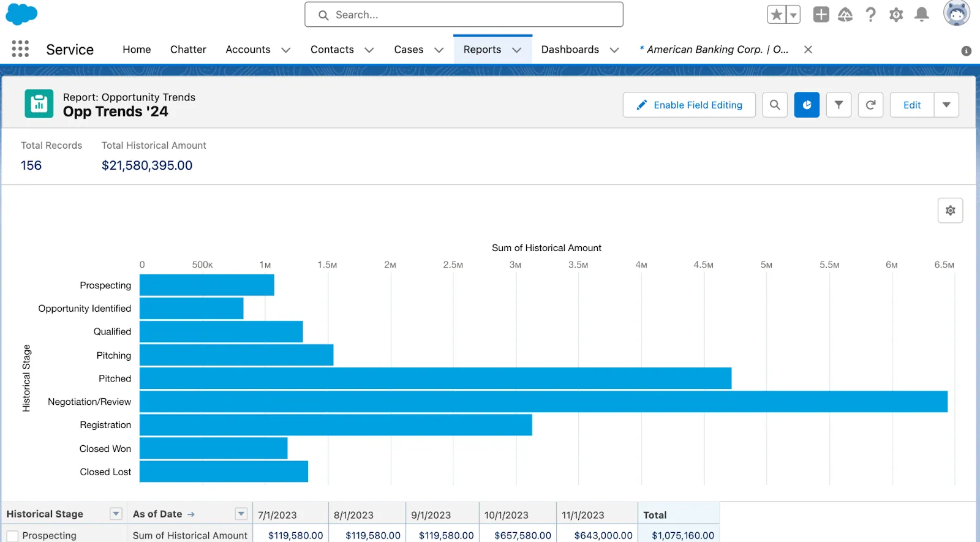This screenshot has height=542, width=980.
Task: Open the Favorites star icon
Action: [x=777, y=15]
